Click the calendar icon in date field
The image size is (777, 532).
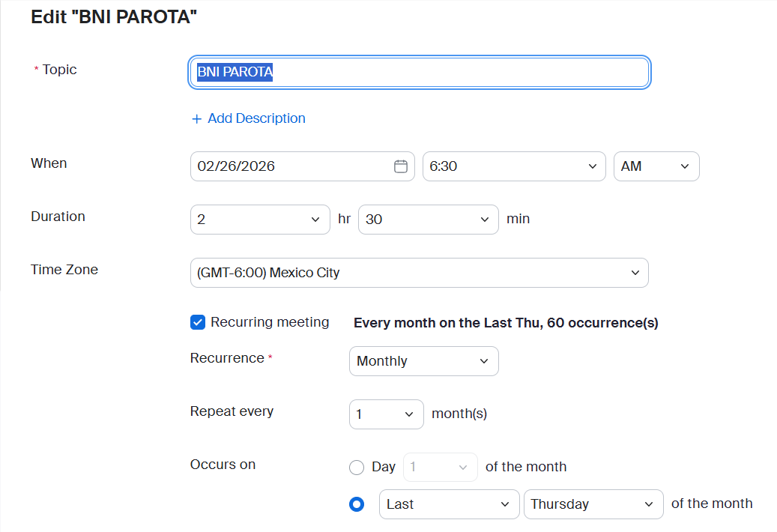(x=401, y=166)
